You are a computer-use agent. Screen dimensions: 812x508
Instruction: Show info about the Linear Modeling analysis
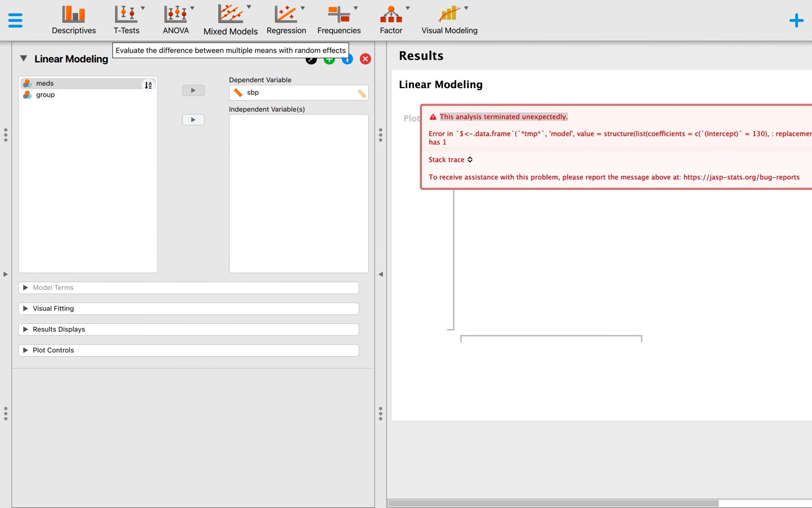[x=347, y=59]
